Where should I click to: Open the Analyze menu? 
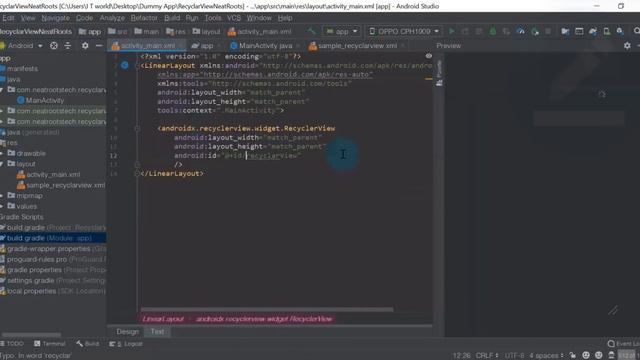coord(112,18)
